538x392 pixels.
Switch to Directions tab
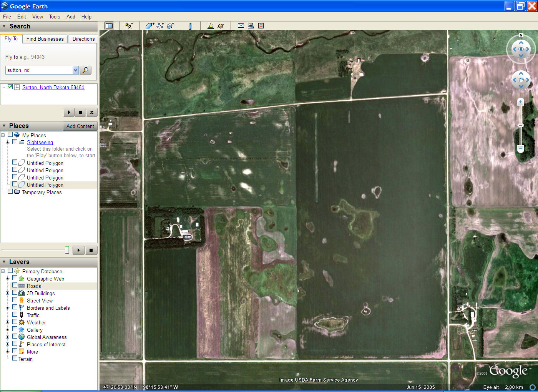(83, 39)
